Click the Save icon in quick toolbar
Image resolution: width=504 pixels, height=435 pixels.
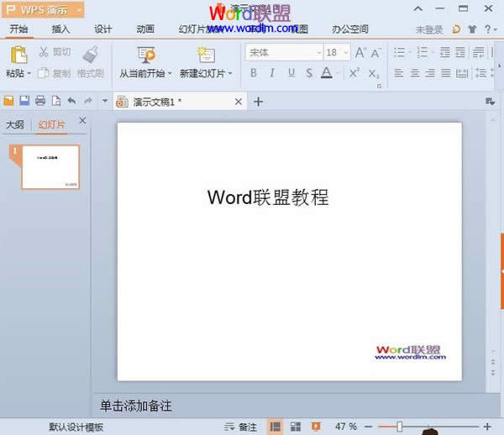pos(24,102)
